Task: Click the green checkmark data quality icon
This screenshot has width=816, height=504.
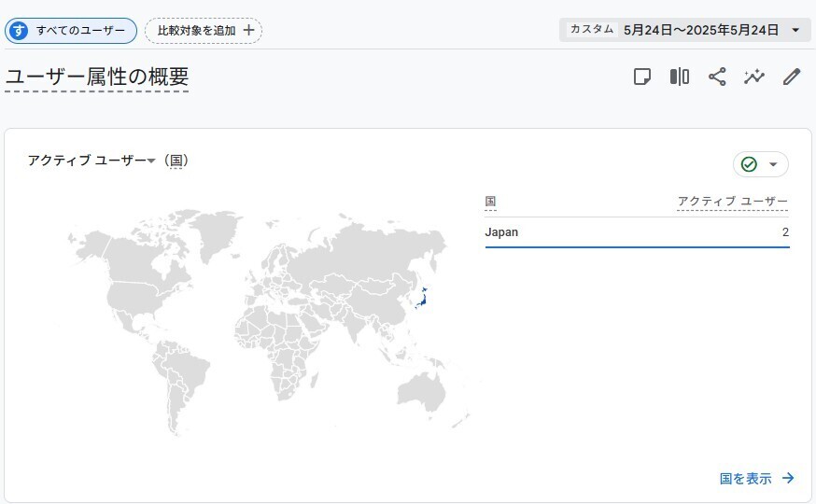Action: click(x=749, y=164)
